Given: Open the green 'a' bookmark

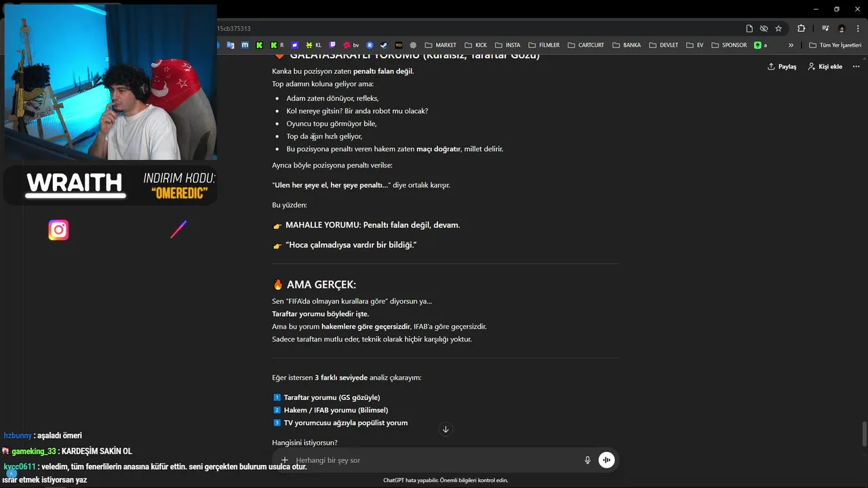Looking at the screenshot, I should [x=760, y=45].
